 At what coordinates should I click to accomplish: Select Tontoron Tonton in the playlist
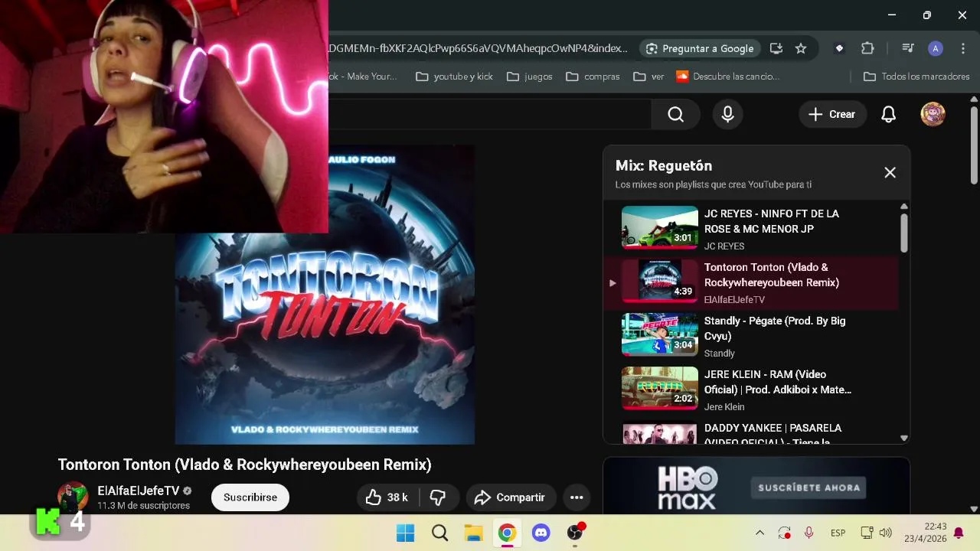click(x=750, y=282)
